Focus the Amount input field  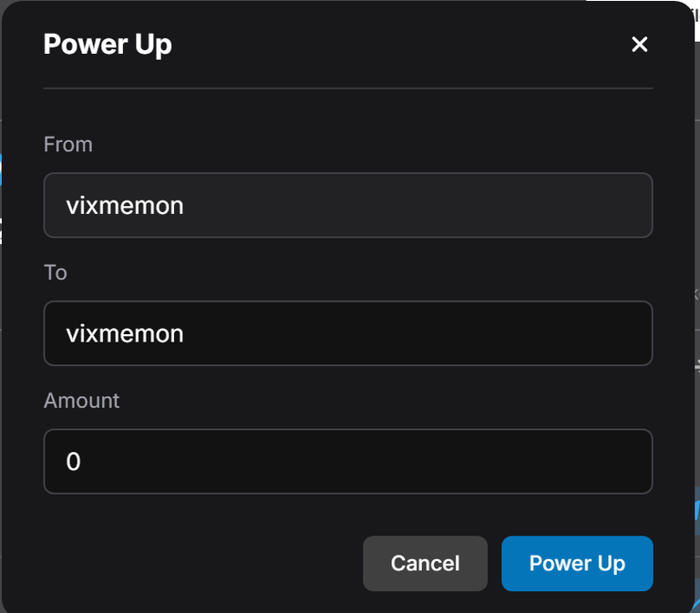click(348, 461)
